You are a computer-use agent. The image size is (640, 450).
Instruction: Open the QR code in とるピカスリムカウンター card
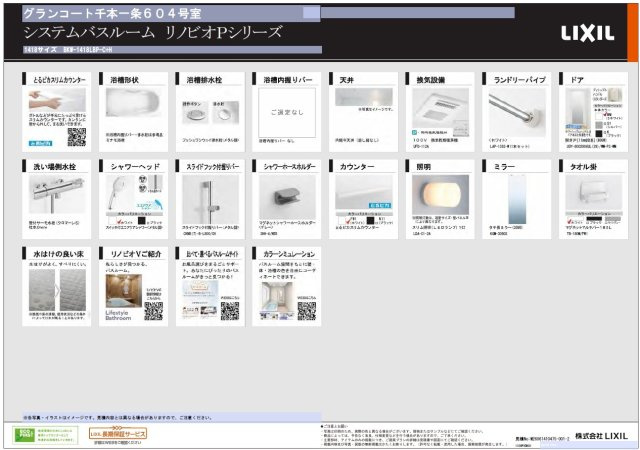click(77, 137)
